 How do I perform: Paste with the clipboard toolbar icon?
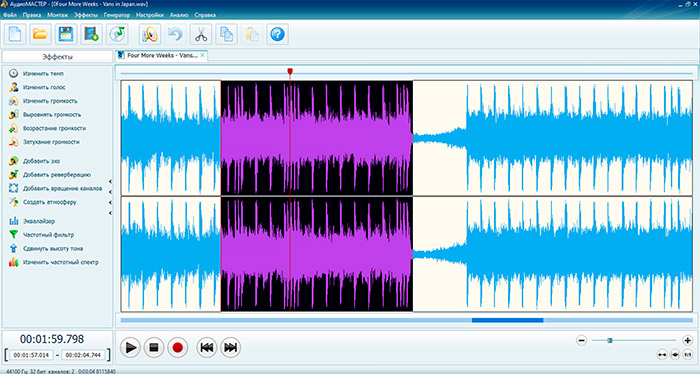[252, 34]
